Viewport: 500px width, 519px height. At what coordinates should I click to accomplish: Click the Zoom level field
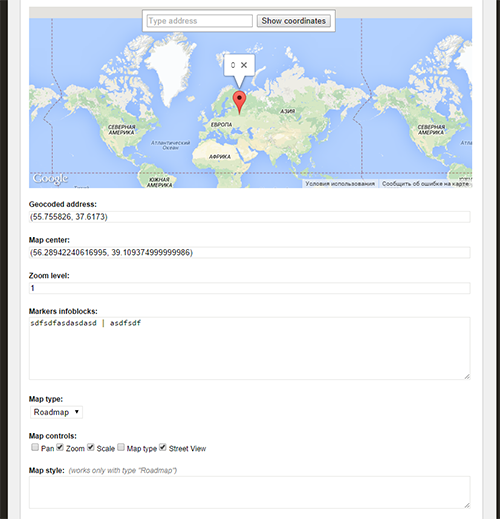coord(250,288)
